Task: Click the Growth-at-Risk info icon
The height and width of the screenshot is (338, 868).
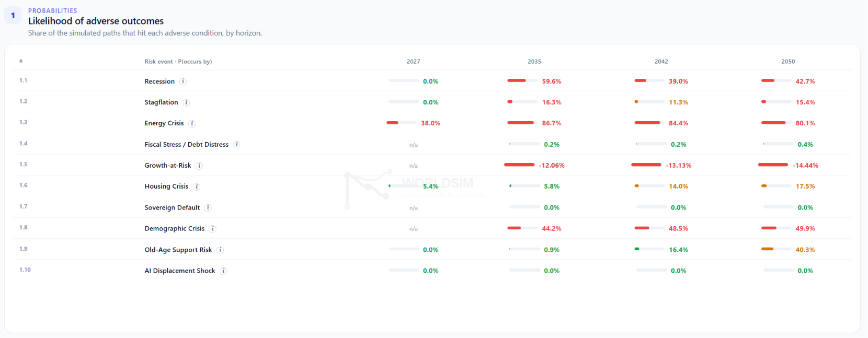Action: (199, 166)
